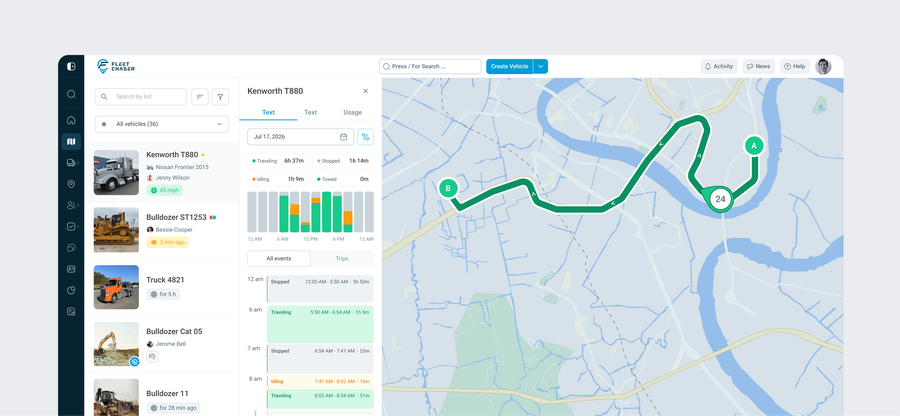Viewport: 900px width, 416px height.
Task: Open the All vehicles (36) dropdown
Action: (162, 124)
